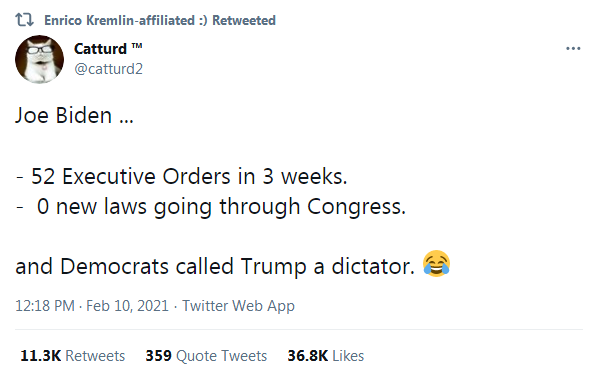
Task: Click the Catturd display name
Action: point(100,49)
